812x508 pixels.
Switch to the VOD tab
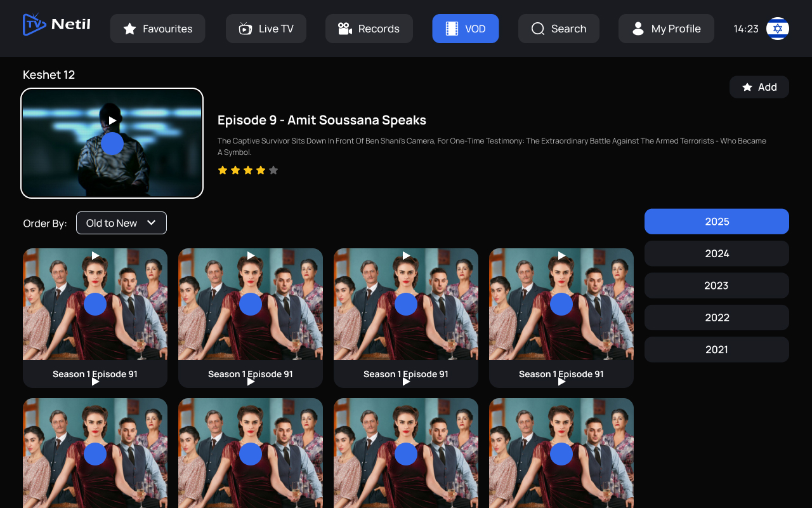[465, 29]
